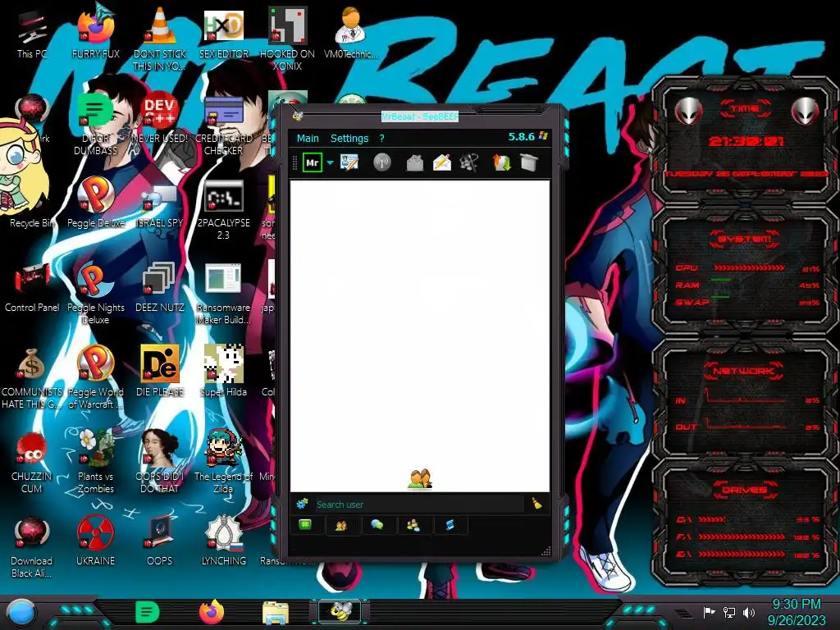Switch to the blue scroll history tab
This screenshot has width=840, height=630.
coord(450,525)
